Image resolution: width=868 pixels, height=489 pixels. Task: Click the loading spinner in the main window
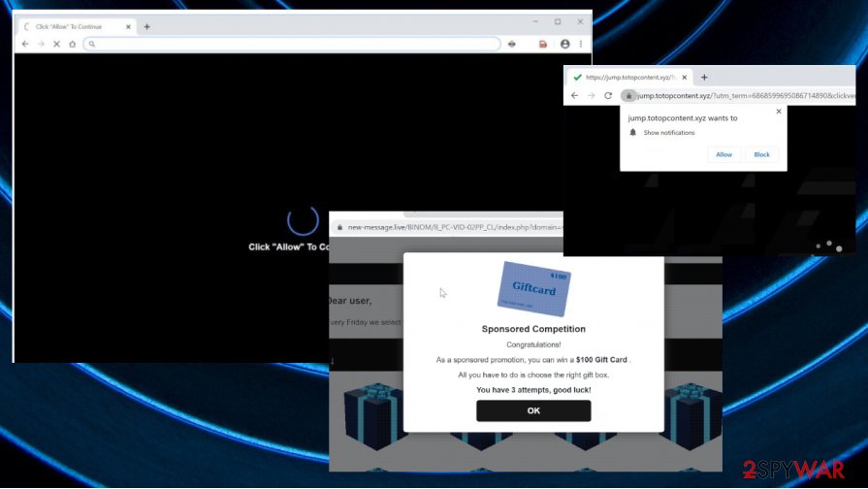tap(303, 221)
